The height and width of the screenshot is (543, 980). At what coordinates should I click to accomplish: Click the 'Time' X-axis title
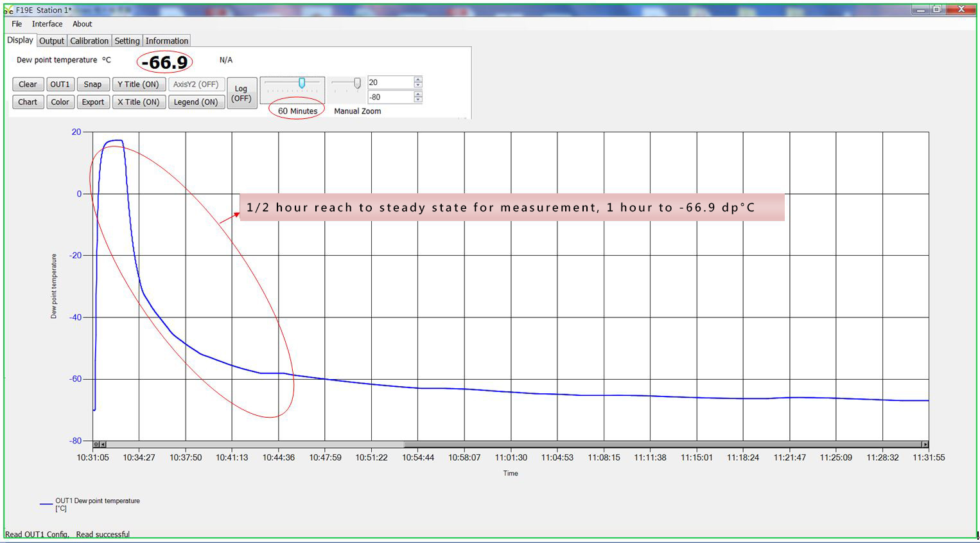tap(511, 473)
